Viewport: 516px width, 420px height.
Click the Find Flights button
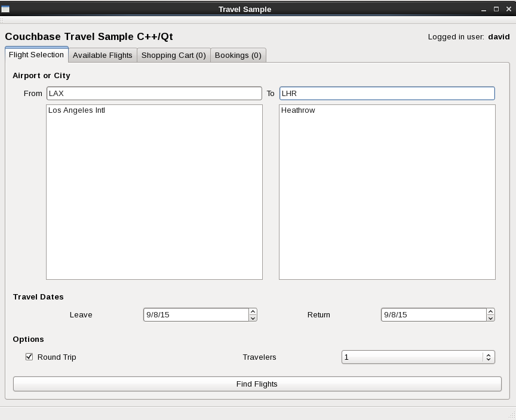(x=257, y=384)
